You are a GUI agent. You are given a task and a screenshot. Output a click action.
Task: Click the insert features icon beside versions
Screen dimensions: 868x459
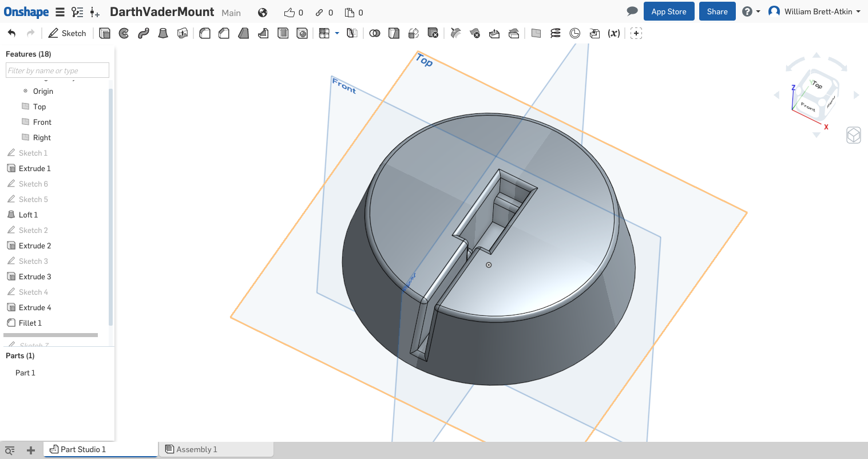(x=95, y=12)
